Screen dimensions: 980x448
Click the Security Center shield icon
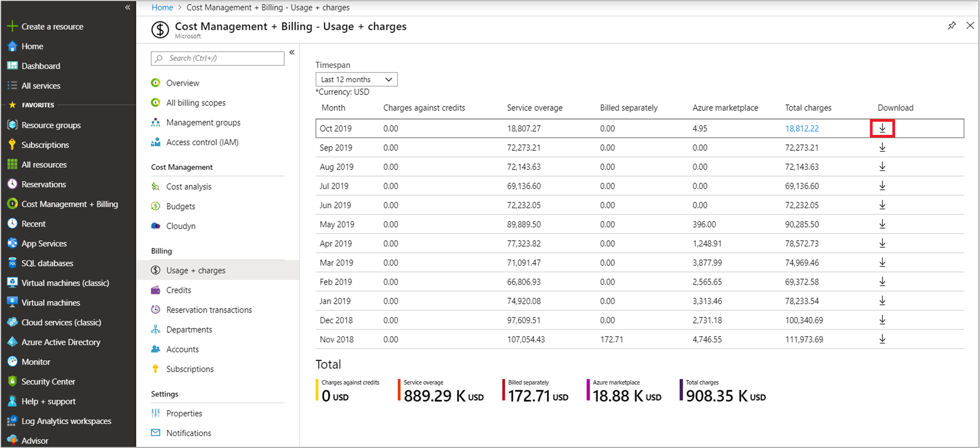click(x=12, y=382)
